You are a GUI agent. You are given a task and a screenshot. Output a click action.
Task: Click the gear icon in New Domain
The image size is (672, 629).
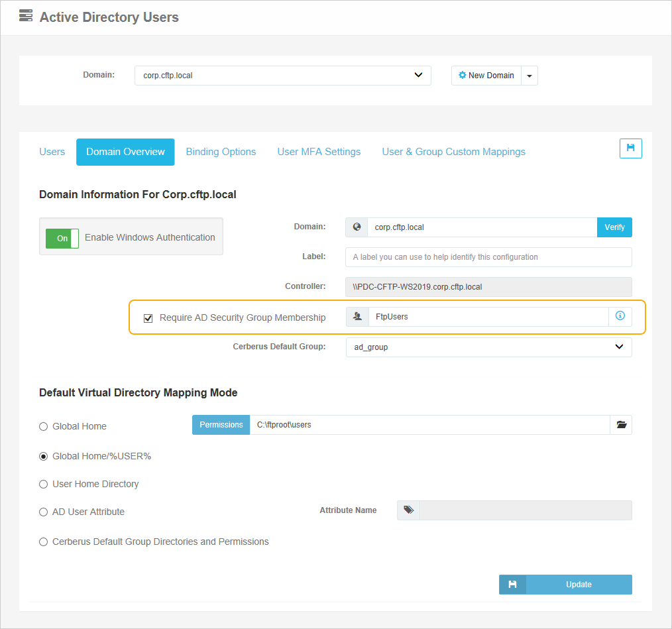[462, 75]
